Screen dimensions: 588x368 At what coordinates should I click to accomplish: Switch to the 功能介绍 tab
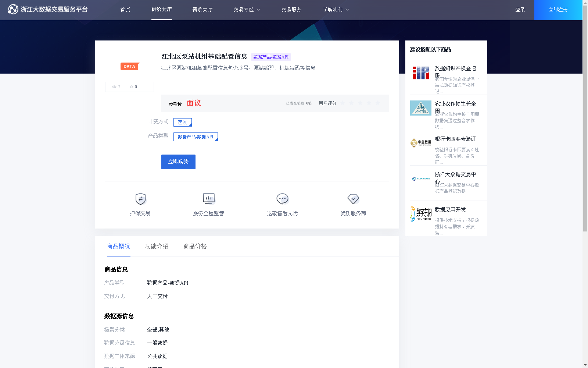coord(157,246)
